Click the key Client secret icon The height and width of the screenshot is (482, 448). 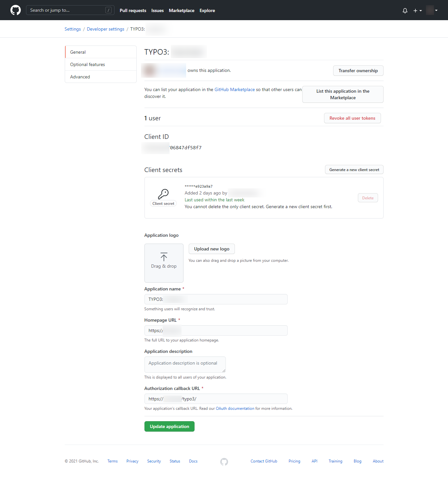[163, 194]
